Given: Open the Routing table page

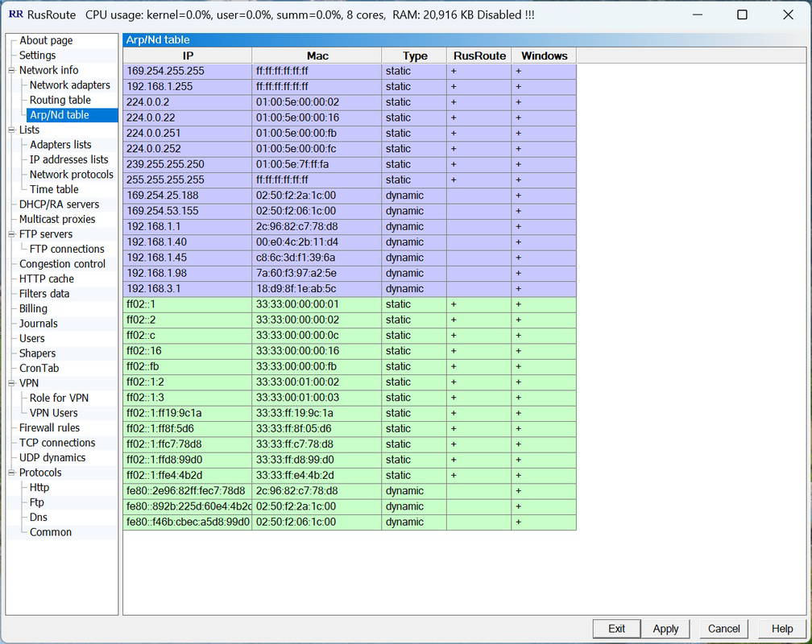Looking at the screenshot, I should [x=60, y=100].
